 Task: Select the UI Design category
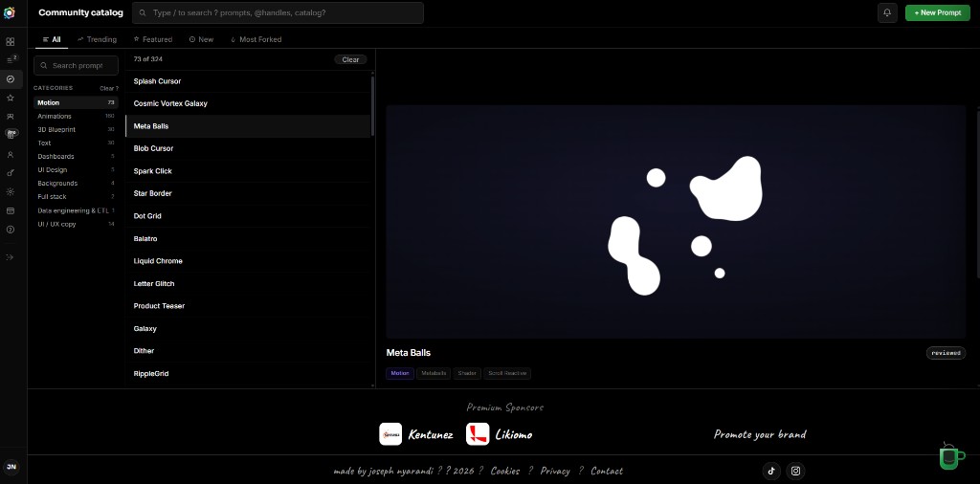pos(76,170)
